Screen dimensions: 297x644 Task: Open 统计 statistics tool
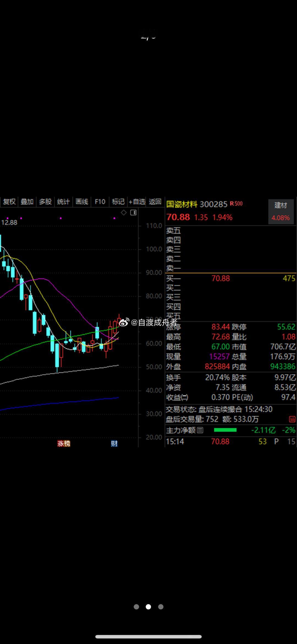(x=63, y=202)
